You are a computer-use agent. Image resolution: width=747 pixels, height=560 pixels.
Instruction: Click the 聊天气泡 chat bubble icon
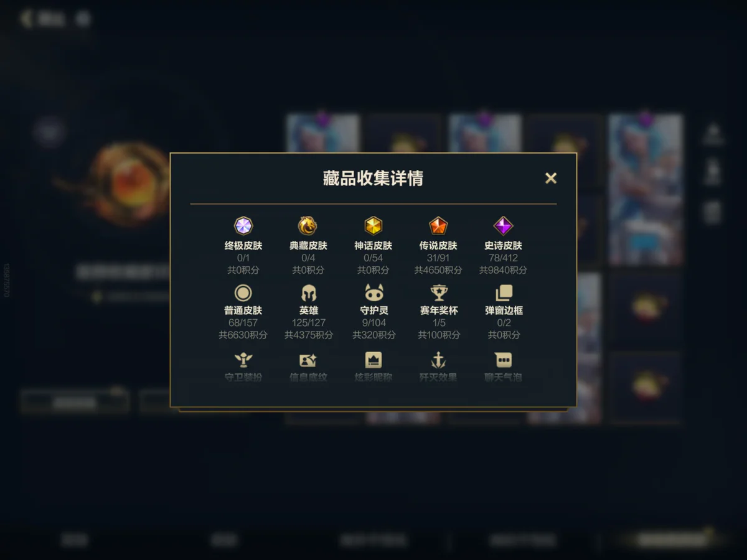coord(503,360)
